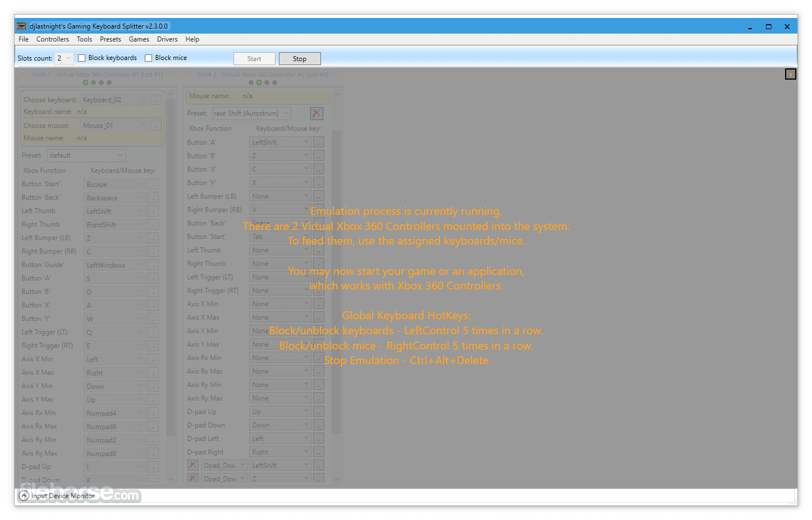The width and height of the screenshot is (812, 520).
Task: Click the key-detect button for Slot 1 Axis X Min
Action: point(153,360)
